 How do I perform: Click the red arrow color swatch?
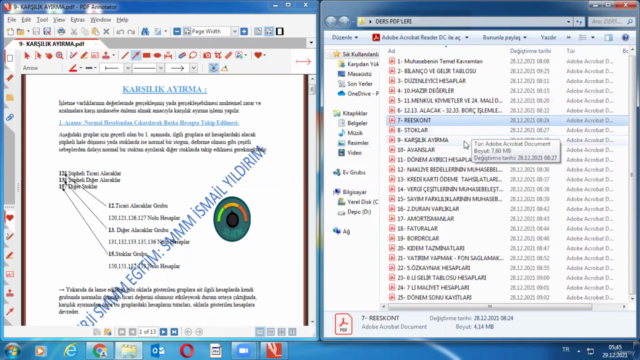pos(73,68)
